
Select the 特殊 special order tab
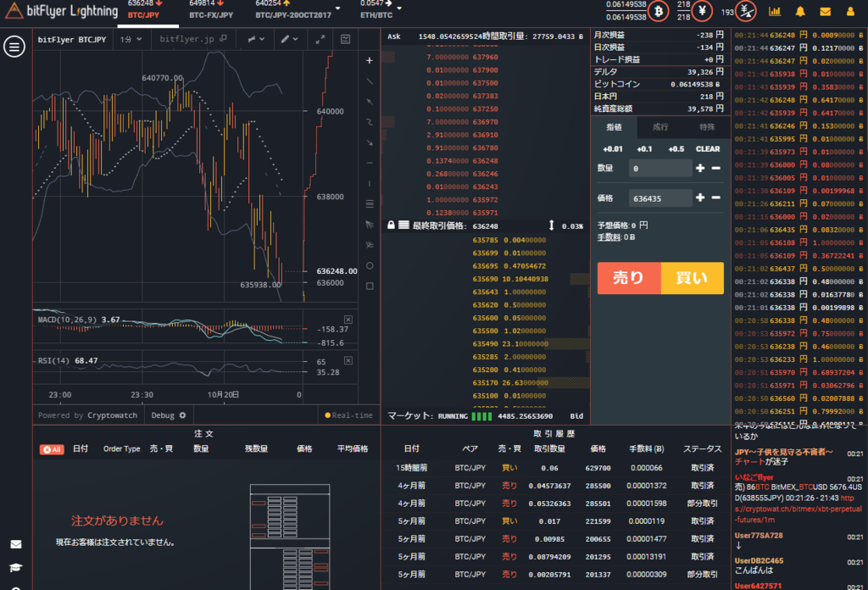click(707, 127)
